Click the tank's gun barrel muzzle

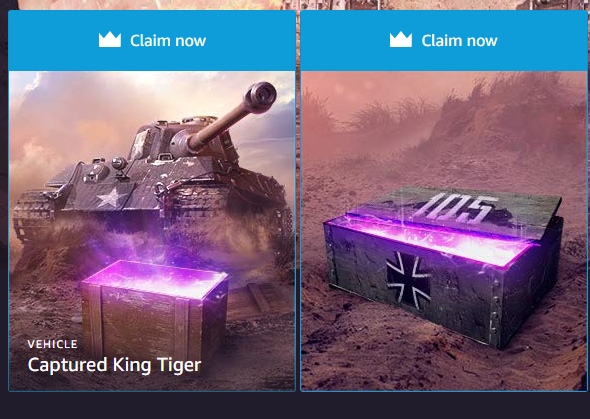tap(261, 97)
